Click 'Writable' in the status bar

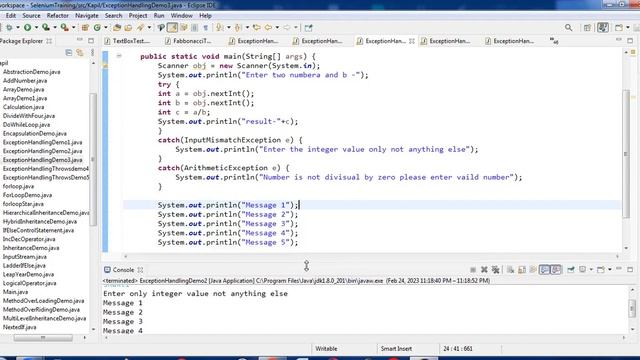coord(326,349)
